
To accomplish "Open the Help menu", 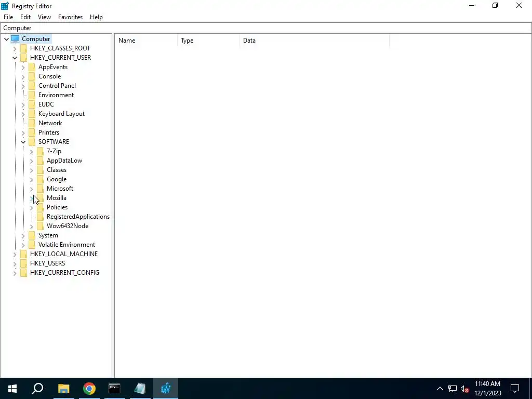I will (96, 17).
